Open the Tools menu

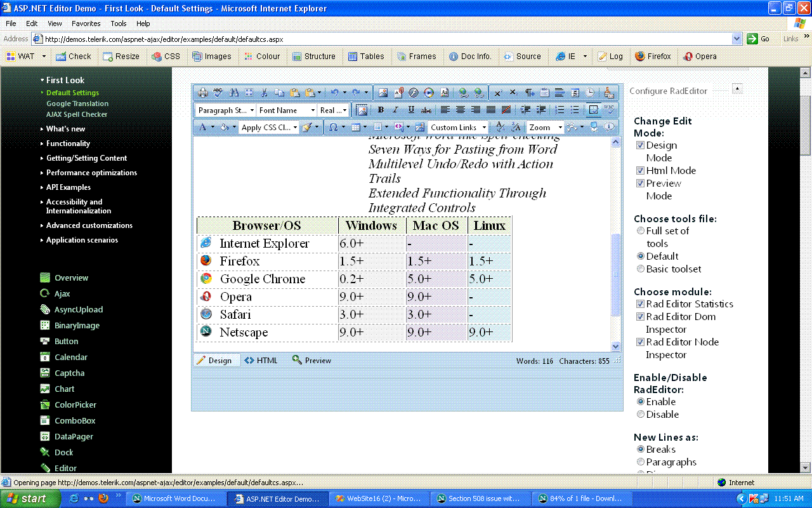(x=119, y=23)
